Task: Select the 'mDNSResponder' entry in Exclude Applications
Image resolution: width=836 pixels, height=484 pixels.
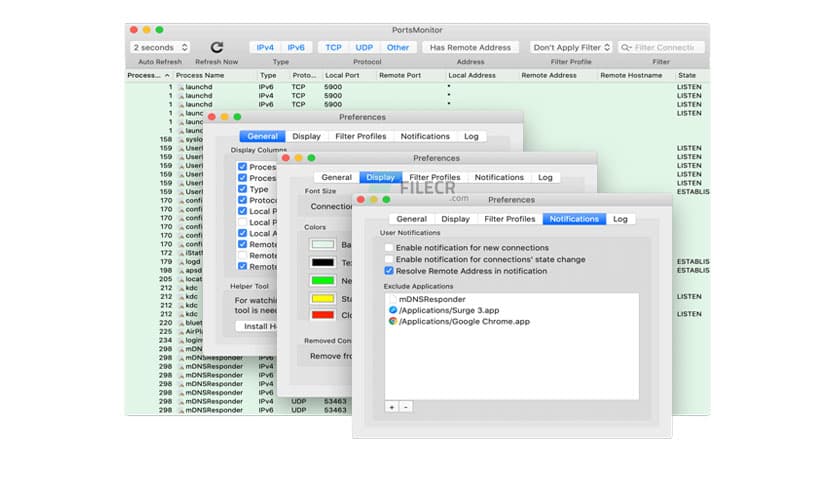Action: point(432,299)
